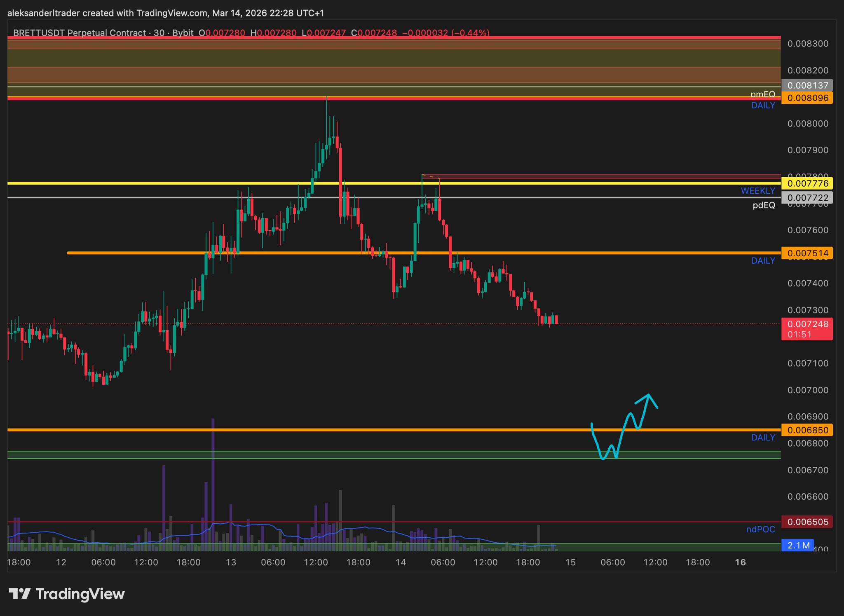Click the orange 0.007514 price label
Image resolution: width=844 pixels, height=616 pixels.
pyautogui.click(x=806, y=253)
